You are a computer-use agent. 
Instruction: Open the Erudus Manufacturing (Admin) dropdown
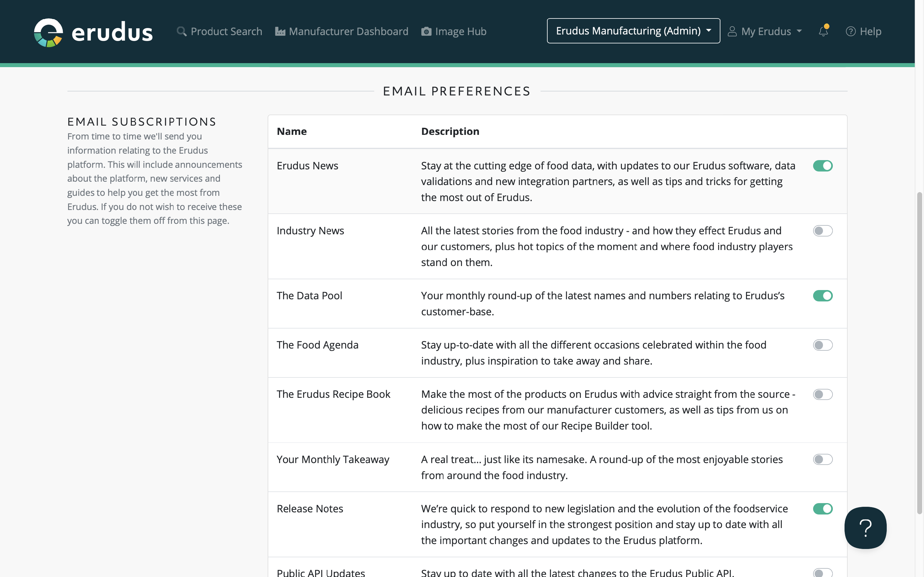(x=633, y=31)
